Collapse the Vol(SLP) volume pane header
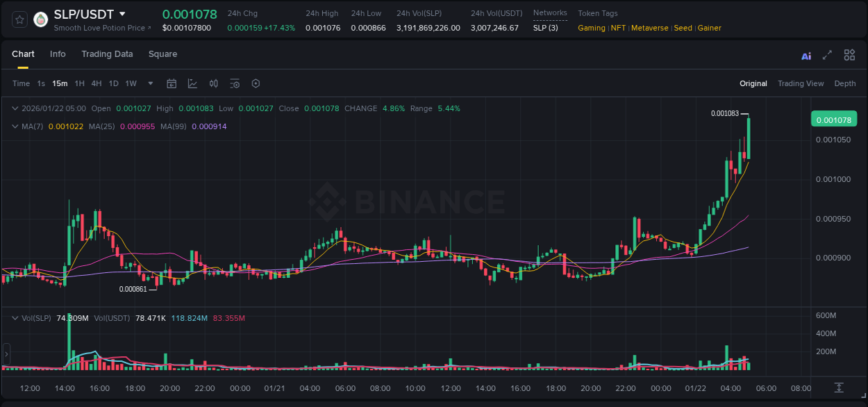 [x=15, y=317]
